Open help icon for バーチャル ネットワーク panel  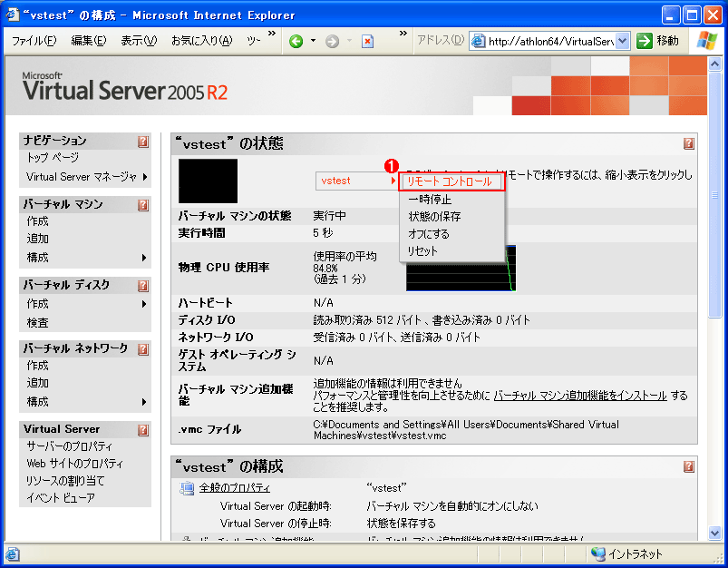[x=143, y=349]
